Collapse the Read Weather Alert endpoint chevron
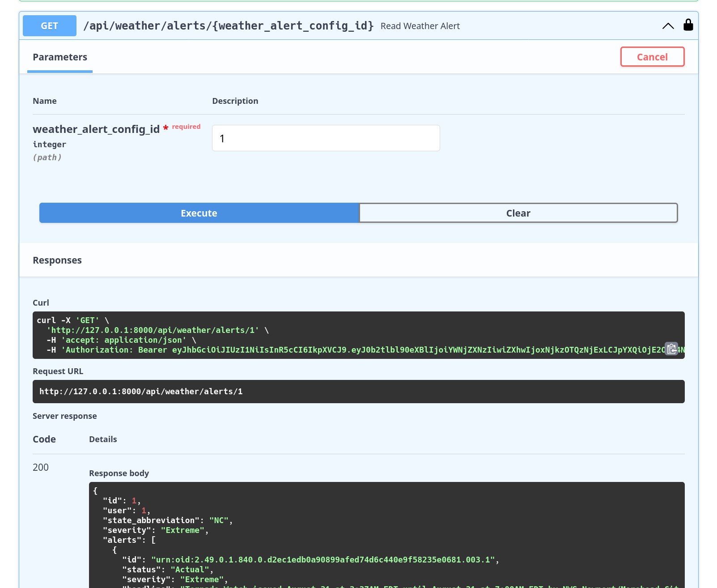The height and width of the screenshot is (588, 717). (668, 26)
